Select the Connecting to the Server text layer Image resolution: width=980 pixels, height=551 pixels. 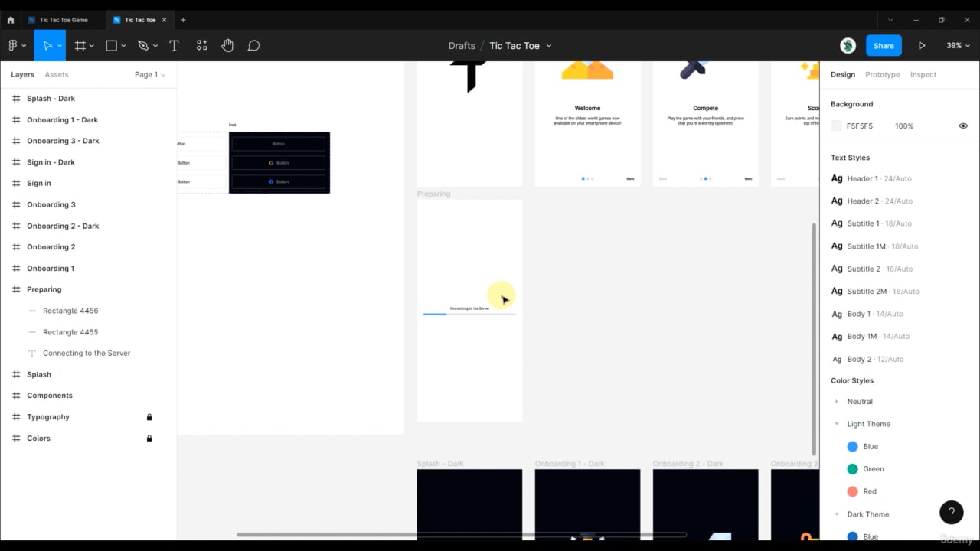click(x=88, y=353)
